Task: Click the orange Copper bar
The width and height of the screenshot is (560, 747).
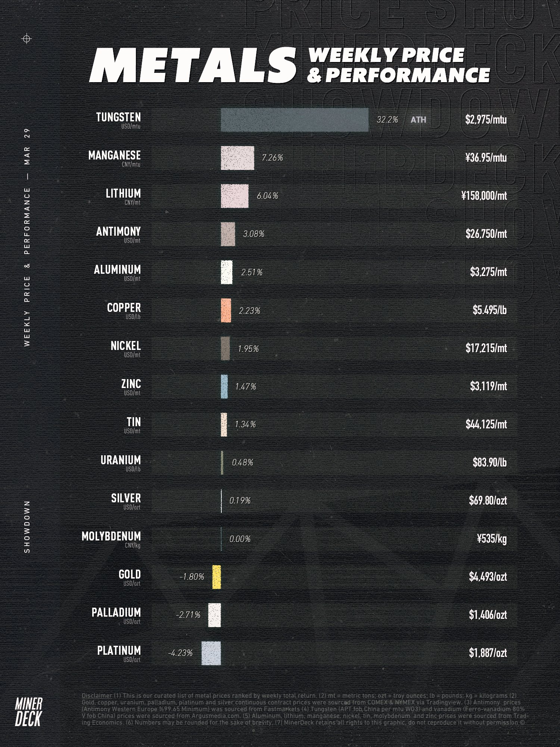Action: click(x=226, y=310)
